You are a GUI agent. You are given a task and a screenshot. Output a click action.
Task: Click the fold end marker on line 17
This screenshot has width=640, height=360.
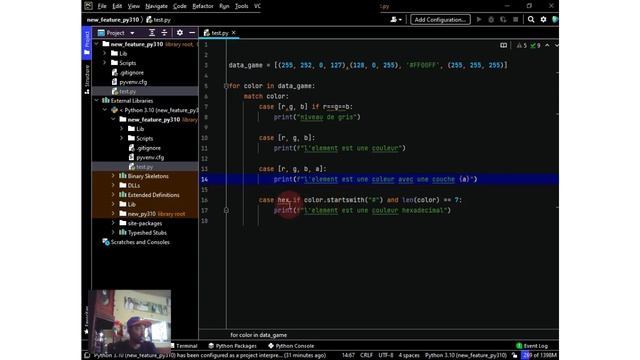point(226,210)
